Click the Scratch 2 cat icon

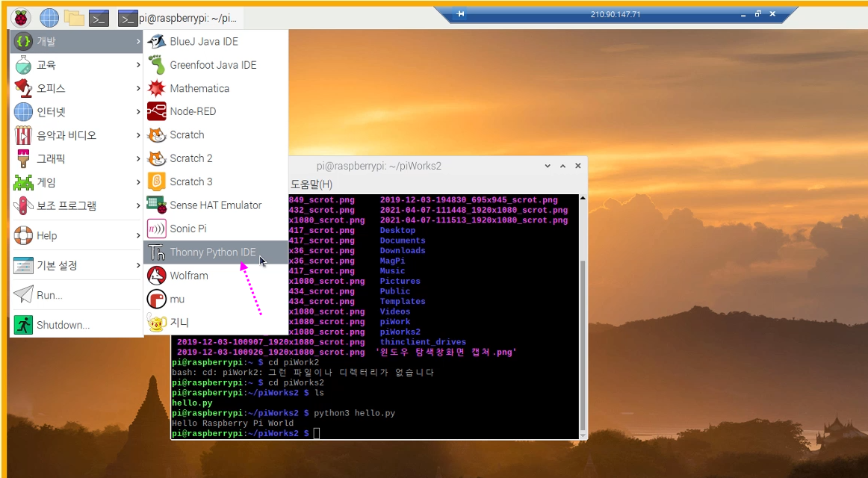click(157, 158)
